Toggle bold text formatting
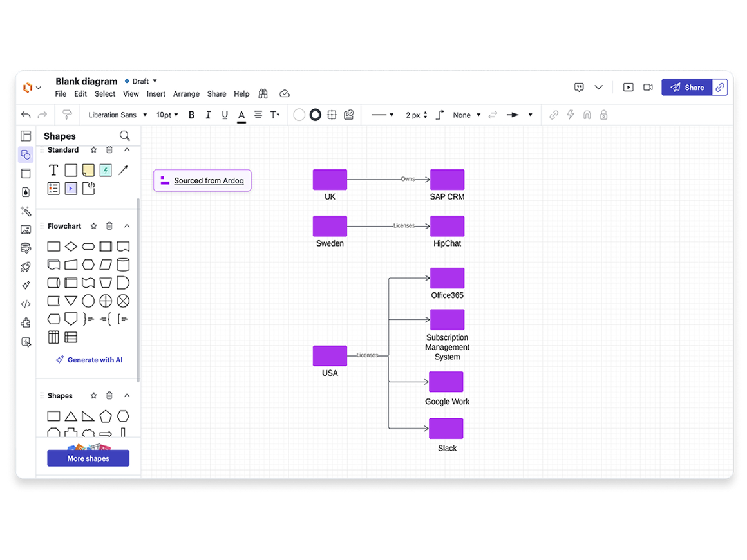Viewport: 747px width, 560px height. tap(191, 115)
